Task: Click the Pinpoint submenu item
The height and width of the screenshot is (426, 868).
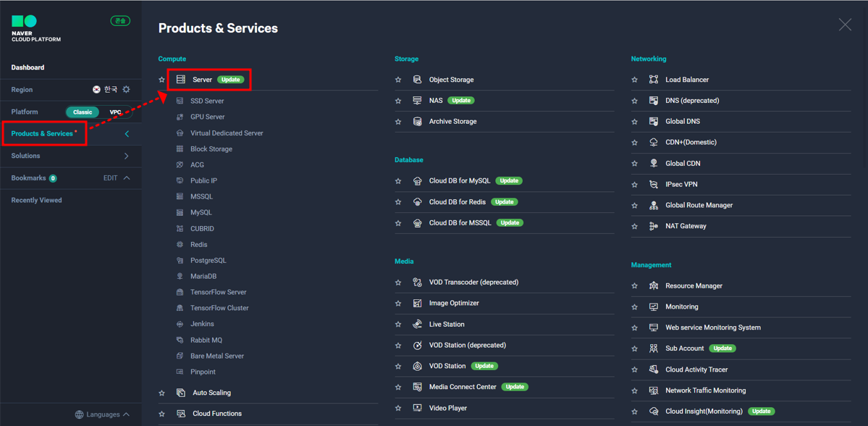Action: [203, 372]
